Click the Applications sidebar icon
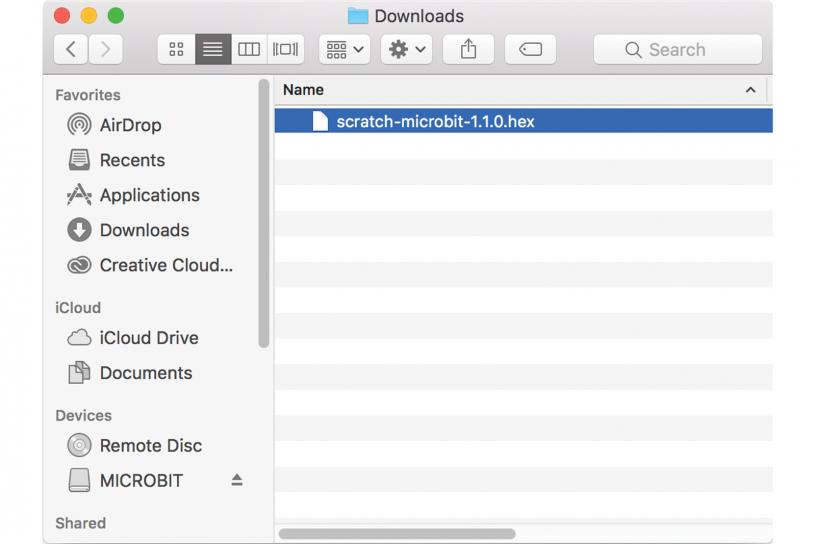This screenshot has height=544, width=816. point(79,195)
